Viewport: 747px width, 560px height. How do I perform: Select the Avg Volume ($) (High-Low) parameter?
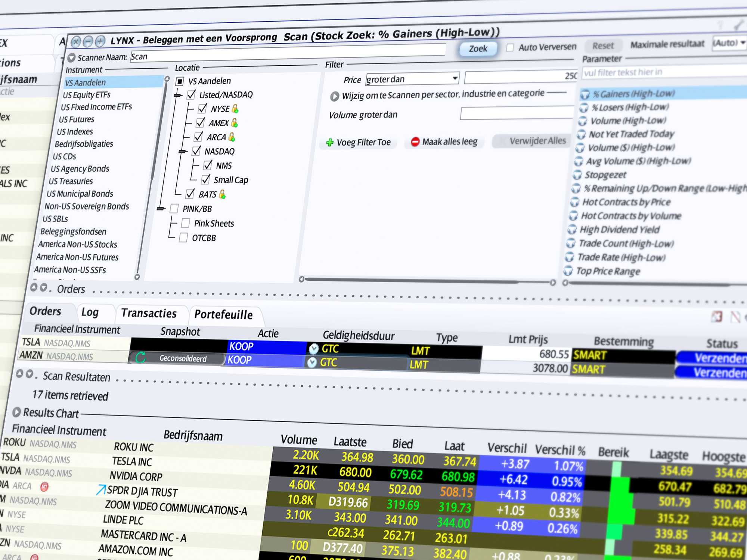[639, 161]
